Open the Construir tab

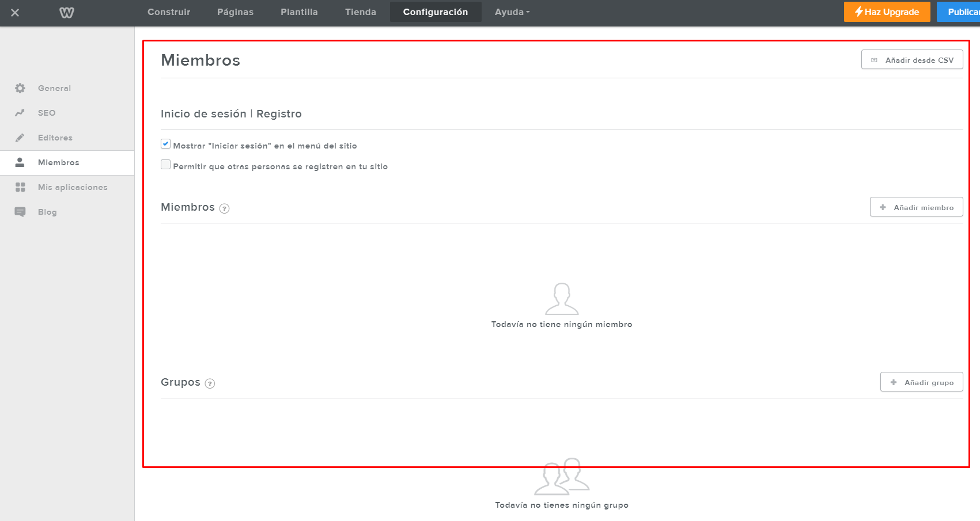click(x=169, y=12)
